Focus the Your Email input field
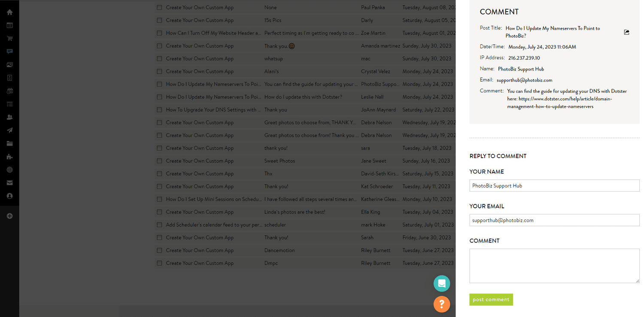Image resolution: width=644 pixels, height=317 pixels. coord(554,220)
